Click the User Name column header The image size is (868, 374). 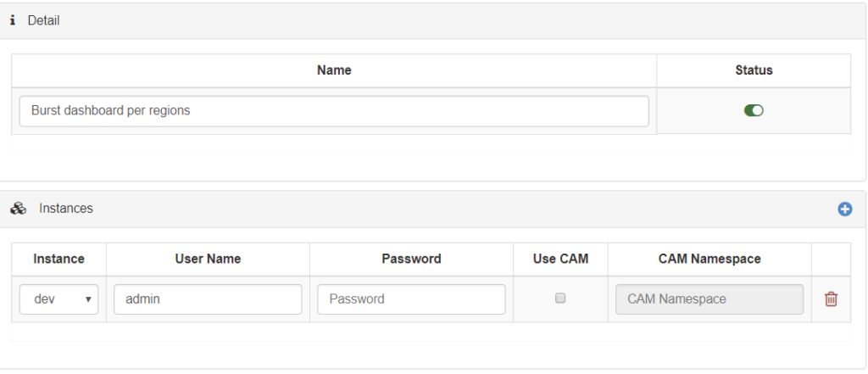click(x=208, y=259)
